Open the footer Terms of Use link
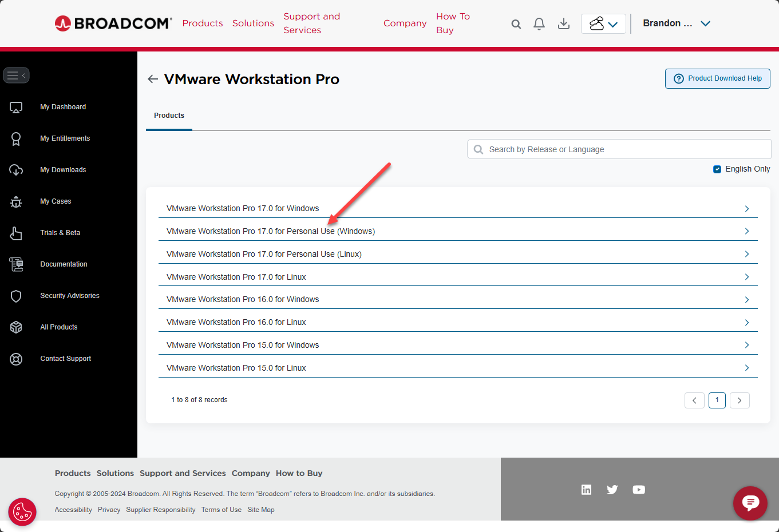Screen dimensions: 779x532 click(x=222, y=510)
